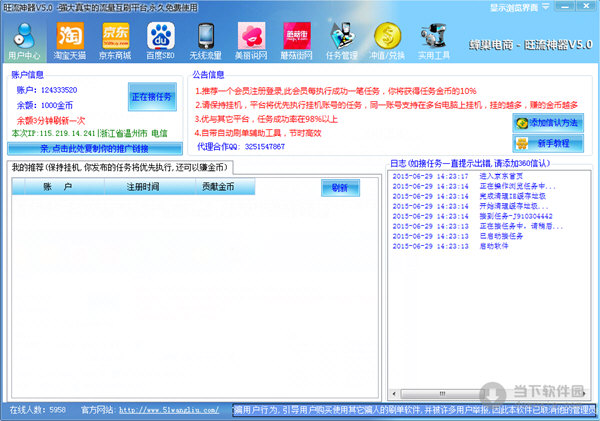The image size is (600, 421).
Task: Click announcement line 1 about 10% reward
Action: tap(336, 91)
